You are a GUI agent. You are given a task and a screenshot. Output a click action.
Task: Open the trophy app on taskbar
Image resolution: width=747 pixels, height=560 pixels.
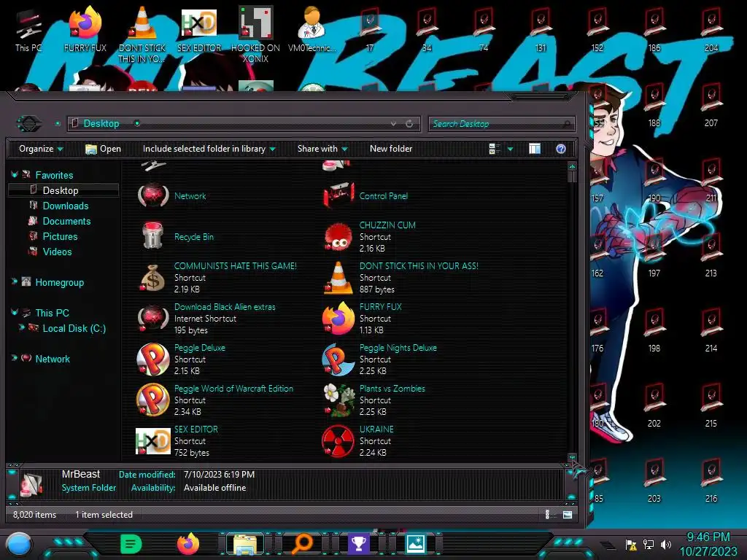[x=358, y=544]
